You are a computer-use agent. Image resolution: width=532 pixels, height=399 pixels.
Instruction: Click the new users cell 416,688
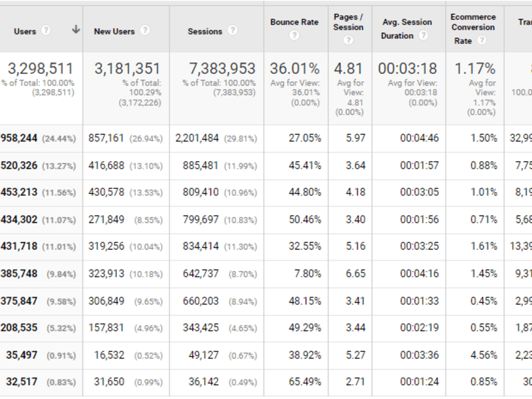point(106,165)
